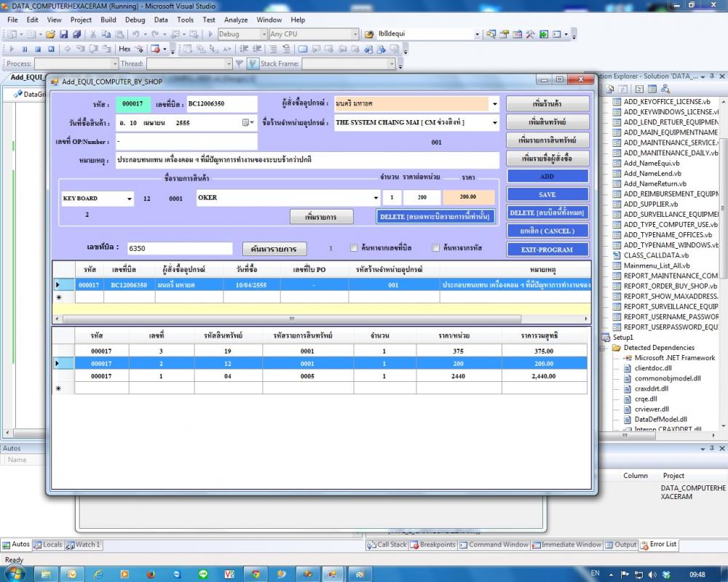The height and width of the screenshot is (582, 728).
Task: Open the Any CPU platform dropdown
Action: pyautogui.click(x=355, y=34)
